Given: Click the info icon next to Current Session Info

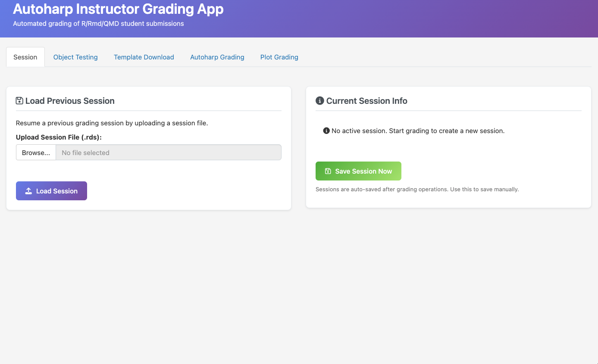Looking at the screenshot, I should point(319,100).
